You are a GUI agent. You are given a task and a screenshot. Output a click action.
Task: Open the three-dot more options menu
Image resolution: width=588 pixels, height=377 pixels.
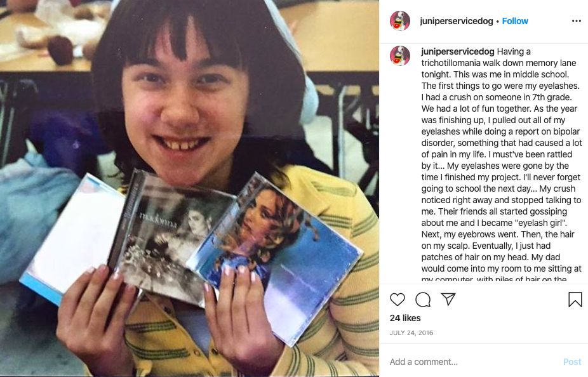pyautogui.click(x=577, y=21)
